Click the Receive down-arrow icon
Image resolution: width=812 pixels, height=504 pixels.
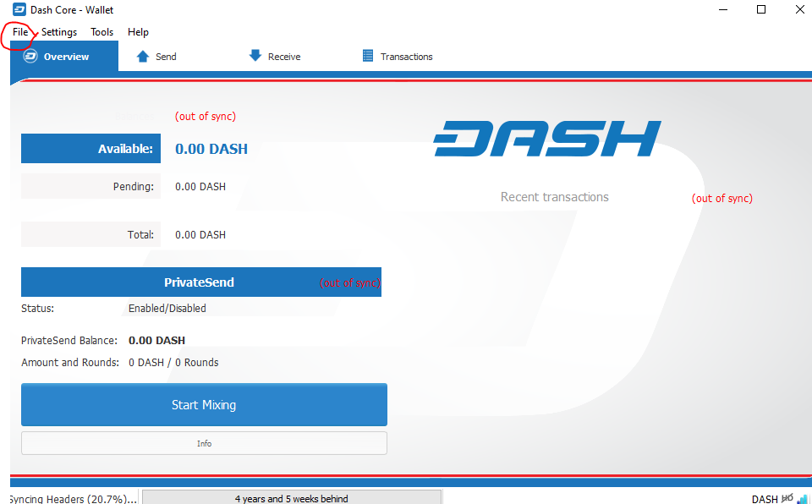[255, 56]
